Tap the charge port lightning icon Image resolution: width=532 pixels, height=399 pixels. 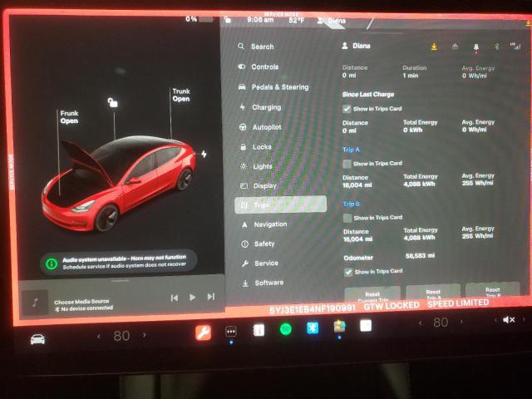click(204, 154)
